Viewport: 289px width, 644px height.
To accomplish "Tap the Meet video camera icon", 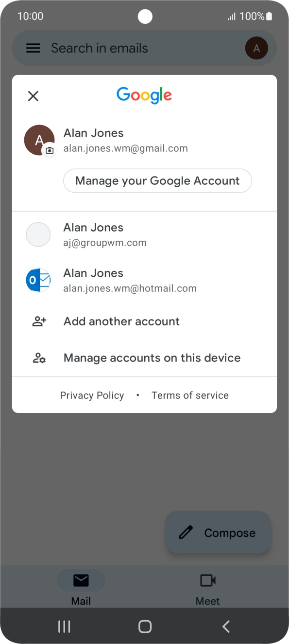I will (207, 579).
